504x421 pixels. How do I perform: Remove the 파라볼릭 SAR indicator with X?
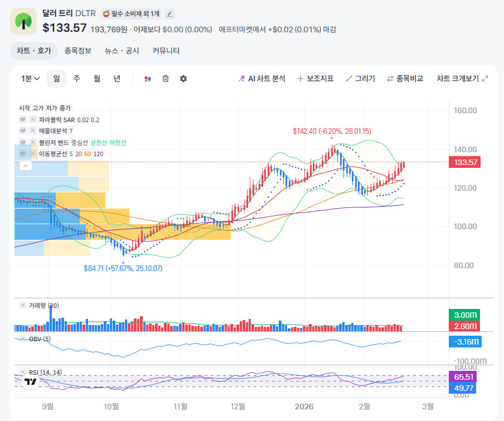pyautogui.click(x=33, y=119)
